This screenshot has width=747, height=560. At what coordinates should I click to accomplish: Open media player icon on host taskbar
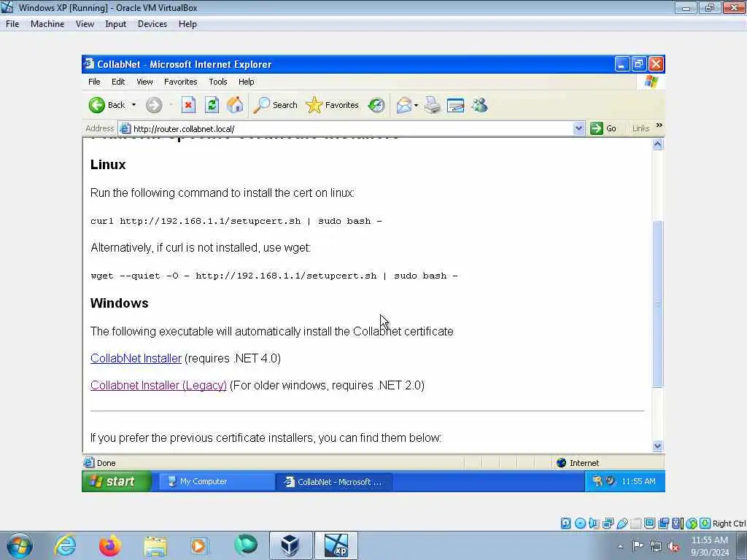(x=200, y=545)
